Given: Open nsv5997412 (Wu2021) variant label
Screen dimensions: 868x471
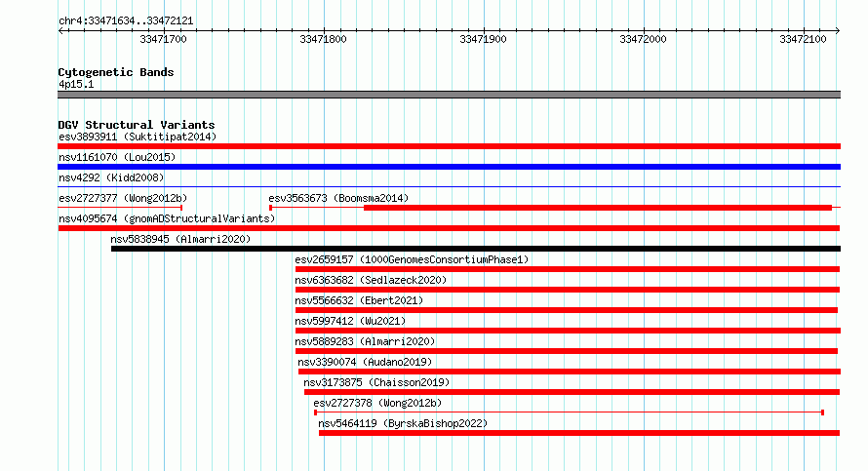Looking at the screenshot, I should tap(350, 321).
